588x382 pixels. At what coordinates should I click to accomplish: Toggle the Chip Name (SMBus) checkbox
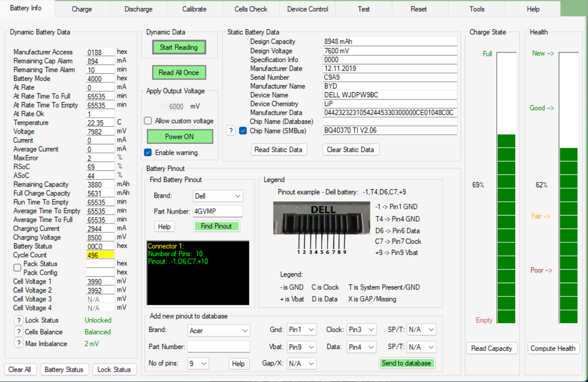(x=243, y=131)
